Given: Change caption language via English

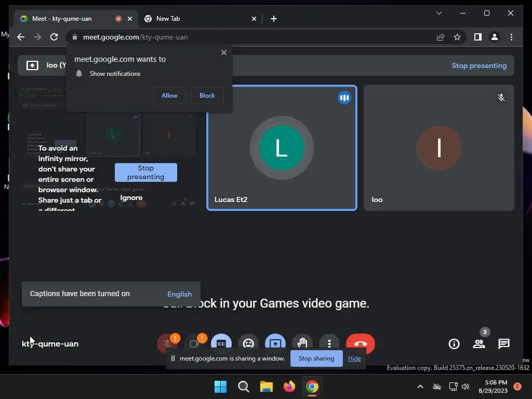Looking at the screenshot, I should click(179, 294).
